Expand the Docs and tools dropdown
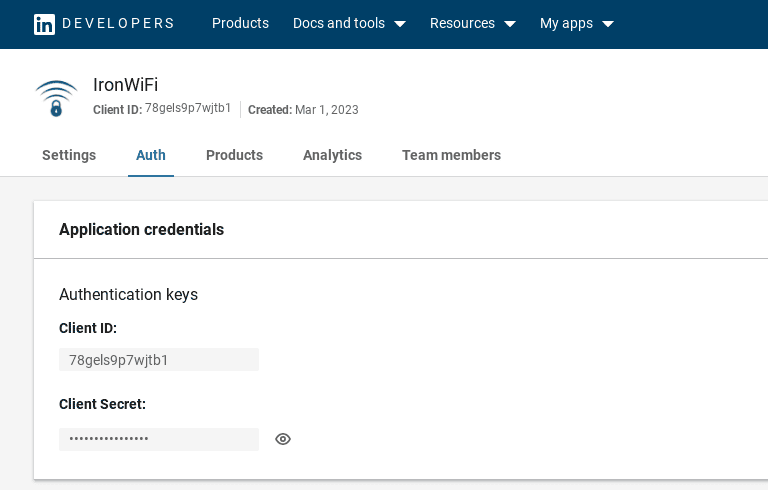Image resolution: width=768 pixels, height=490 pixels. coord(349,24)
